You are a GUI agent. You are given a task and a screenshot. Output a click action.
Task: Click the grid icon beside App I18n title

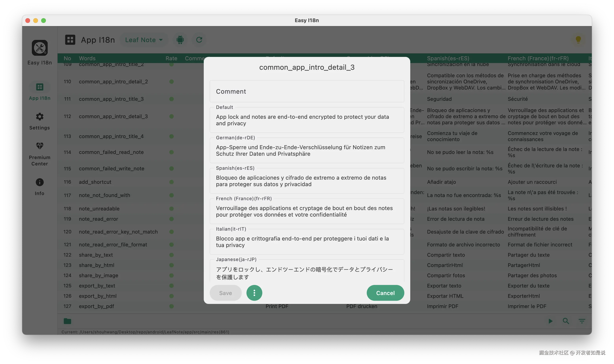pyautogui.click(x=70, y=40)
